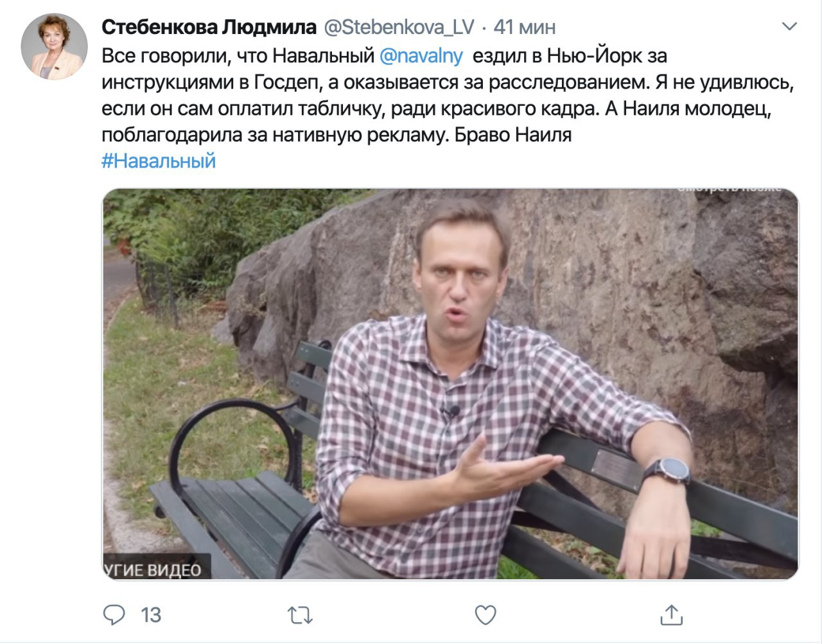Click the author name Стебенкова Людмила
The image size is (822, 644).
(x=209, y=27)
